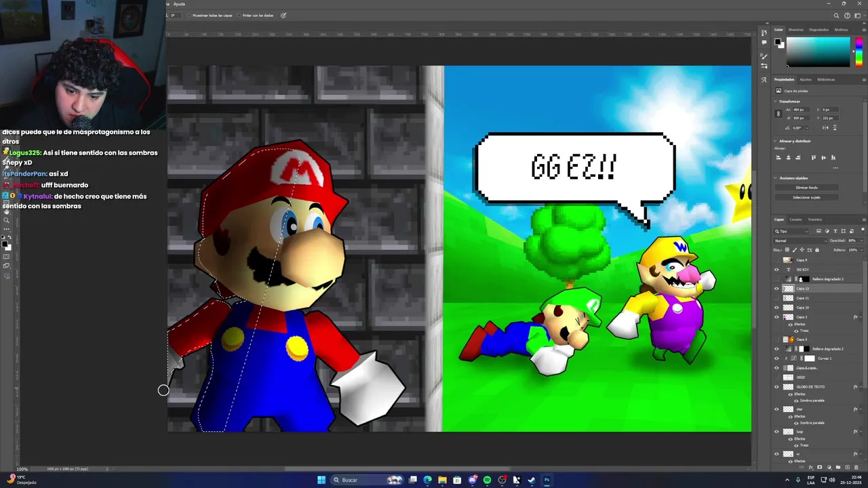Click the Seleccionar sujeto button
The height and width of the screenshot is (488, 868).
806,197
